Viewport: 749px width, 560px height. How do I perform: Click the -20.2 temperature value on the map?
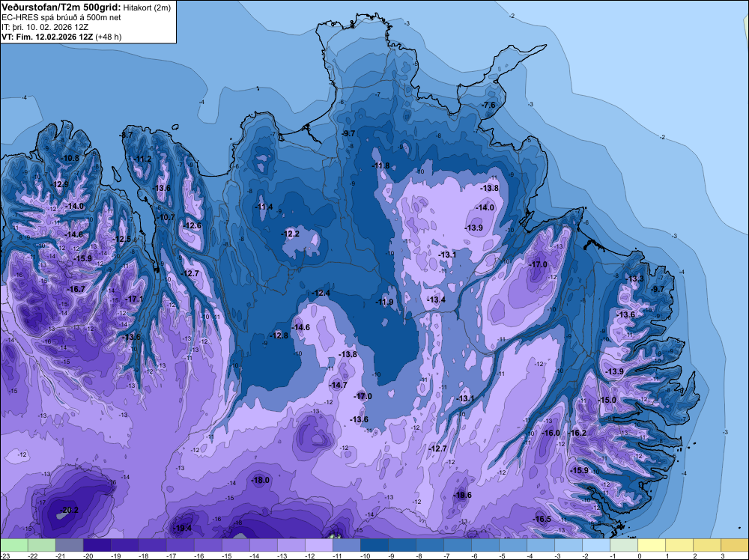tap(69, 510)
